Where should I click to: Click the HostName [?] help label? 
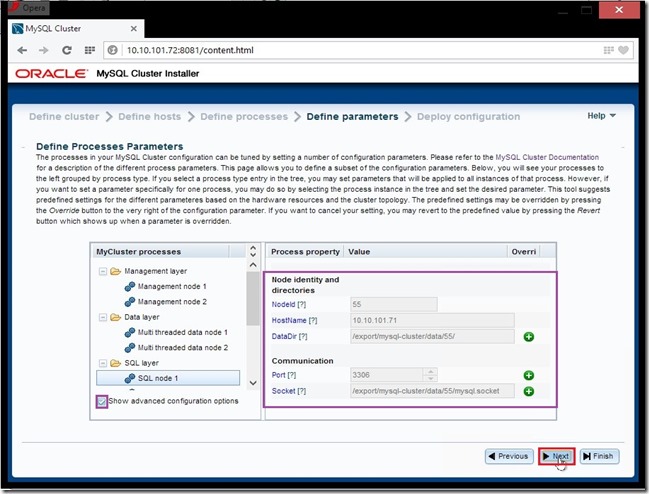[x=294, y=320]
